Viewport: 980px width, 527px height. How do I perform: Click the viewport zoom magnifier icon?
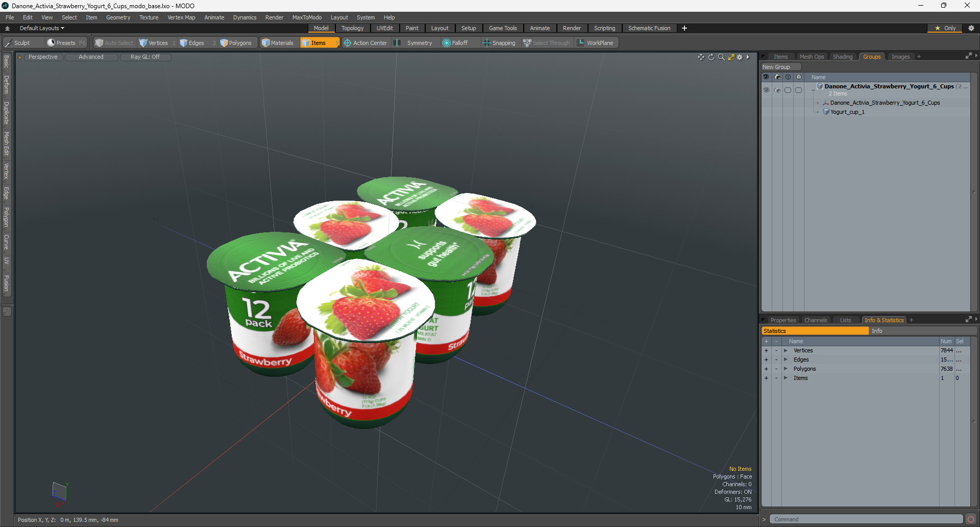coord(721,57)
